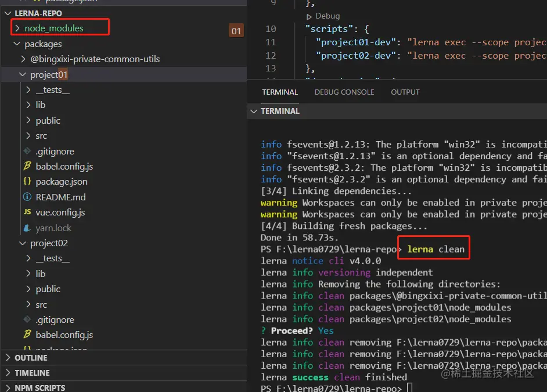The width and height of the screenshot is (547, 392).
Task: Open vue.config.js in project01
Action: pos(60,213)
